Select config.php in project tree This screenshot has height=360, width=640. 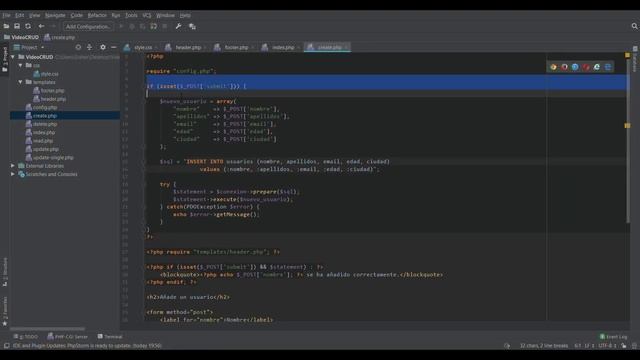point(45,107)
